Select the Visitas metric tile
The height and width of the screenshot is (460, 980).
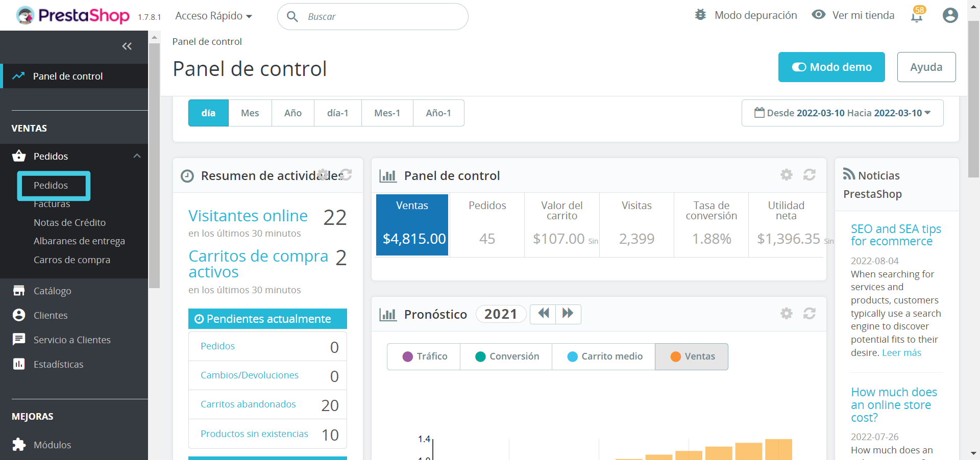tap(636, 225)
